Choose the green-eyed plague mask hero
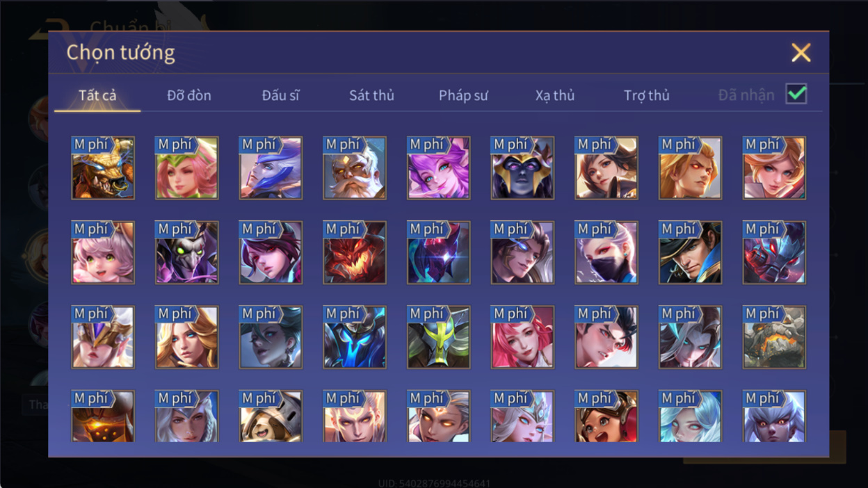 (186, 253)
